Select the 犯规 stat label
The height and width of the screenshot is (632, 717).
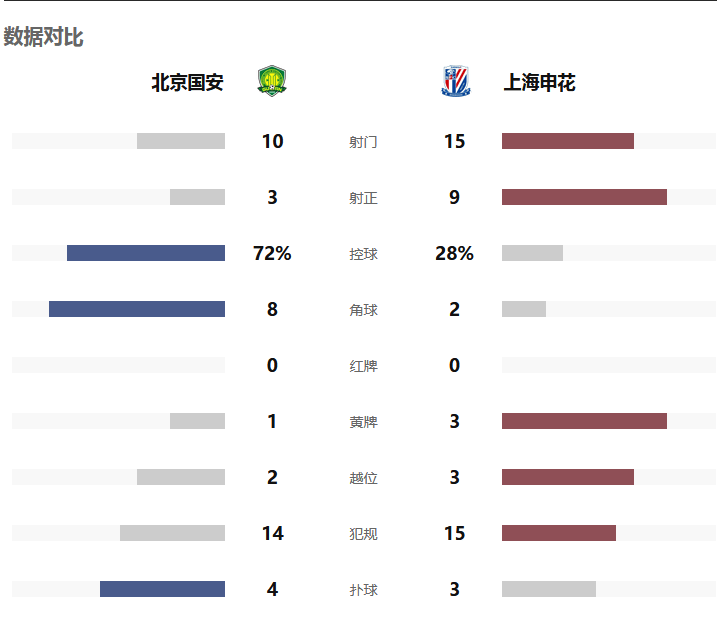(x=364, y=534)
